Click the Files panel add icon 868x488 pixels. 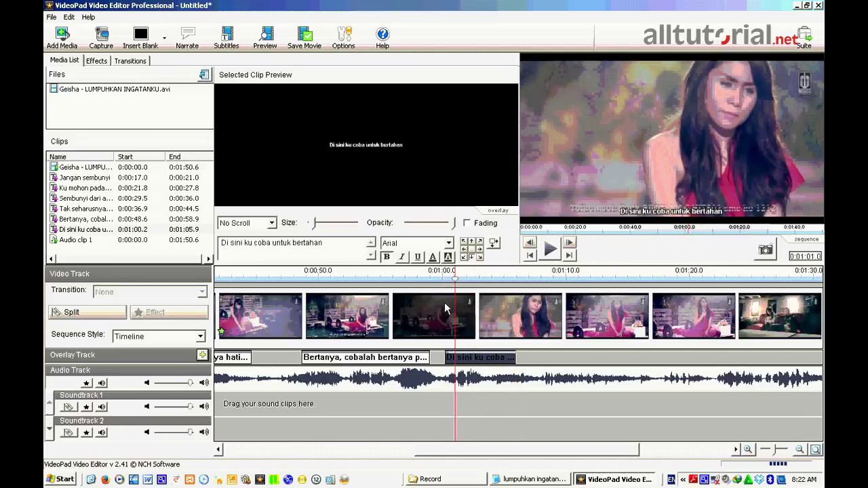click(204, 75)
